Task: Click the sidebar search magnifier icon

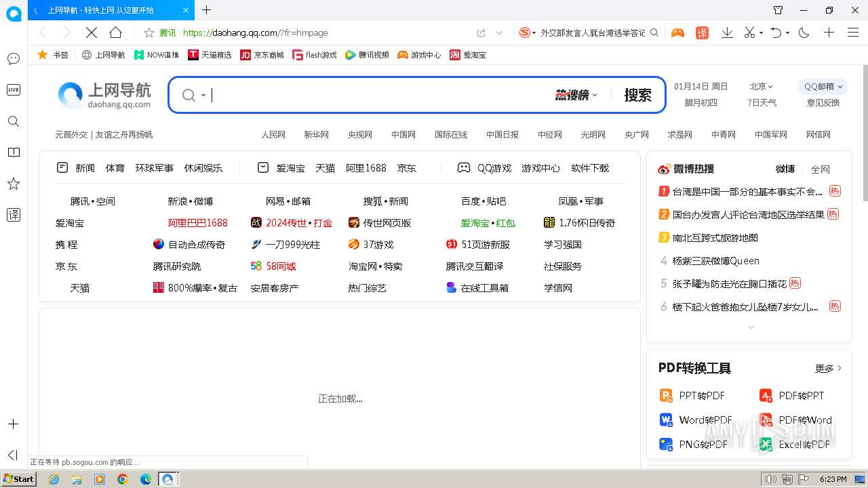Action: pos(14,121)
